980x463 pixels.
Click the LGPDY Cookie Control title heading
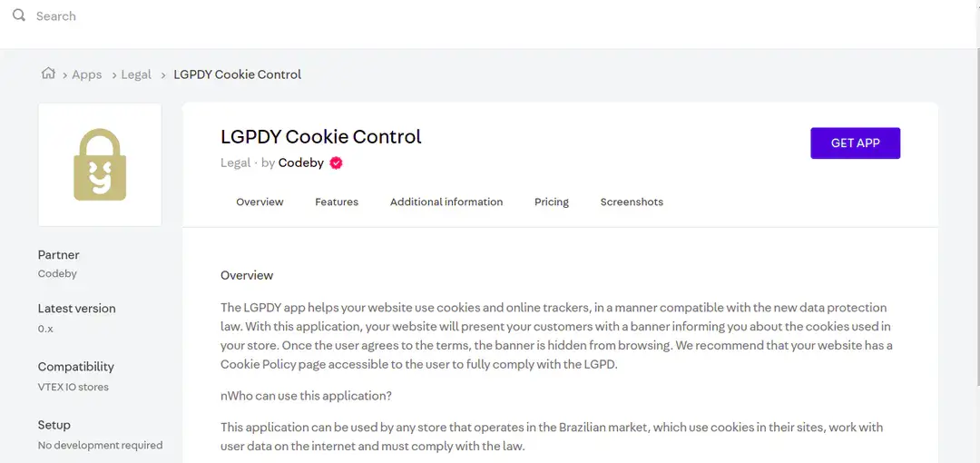pos(321,136)
